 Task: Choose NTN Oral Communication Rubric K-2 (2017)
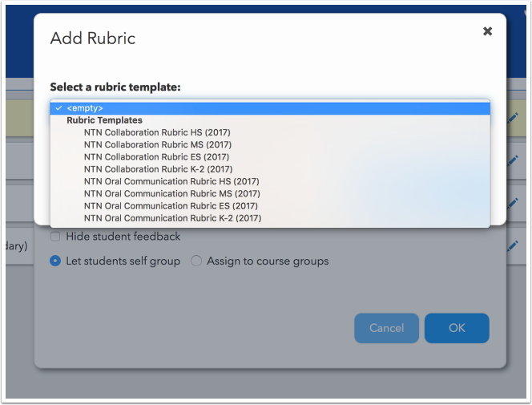(x=270, y=218)
